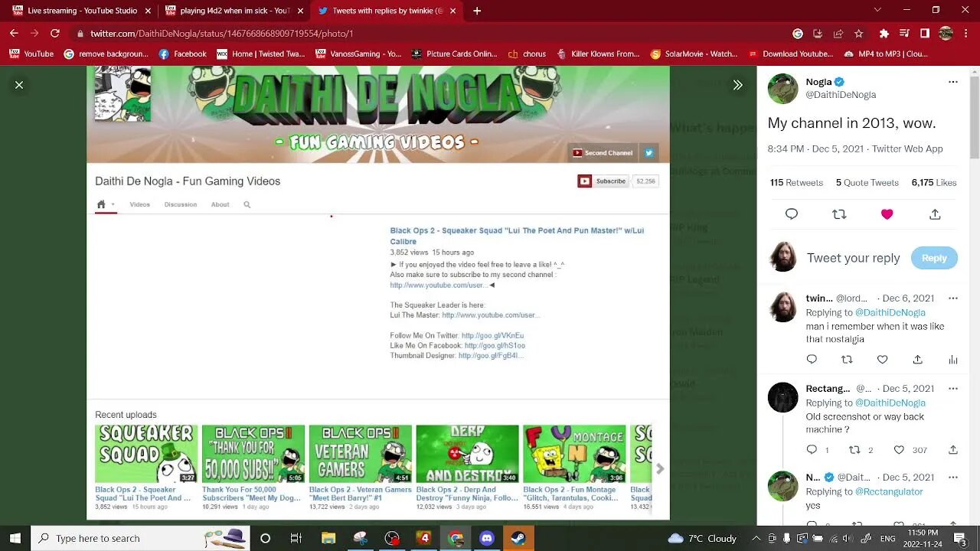
Task: Open the weather widget showing 7°C Cloudy
Action: (x=702, y=538)
